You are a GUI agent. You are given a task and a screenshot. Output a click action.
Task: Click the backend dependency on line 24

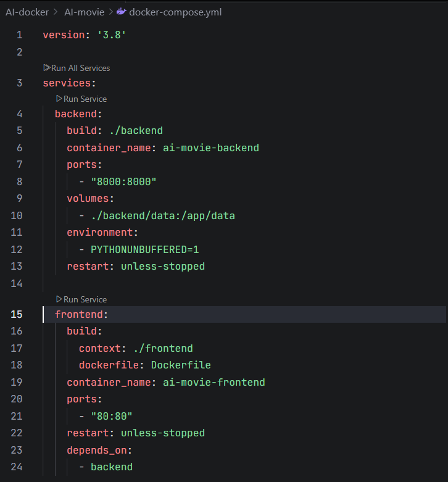click(112, 467)
